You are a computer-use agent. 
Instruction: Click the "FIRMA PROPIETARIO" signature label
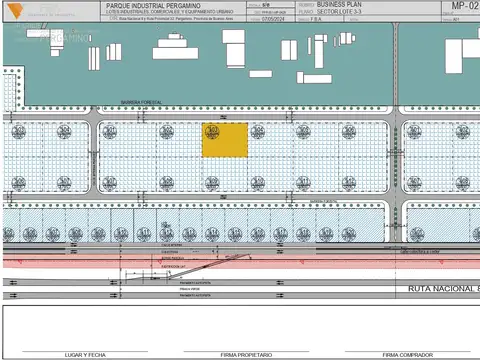tap(246, 355)
